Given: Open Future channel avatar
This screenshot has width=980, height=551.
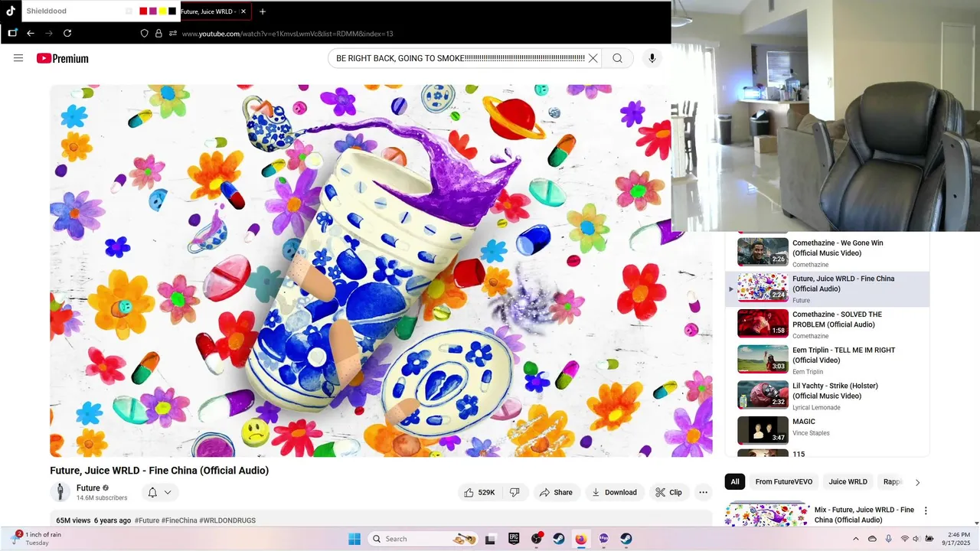Looking at the screenshot, I should point(60,492).
